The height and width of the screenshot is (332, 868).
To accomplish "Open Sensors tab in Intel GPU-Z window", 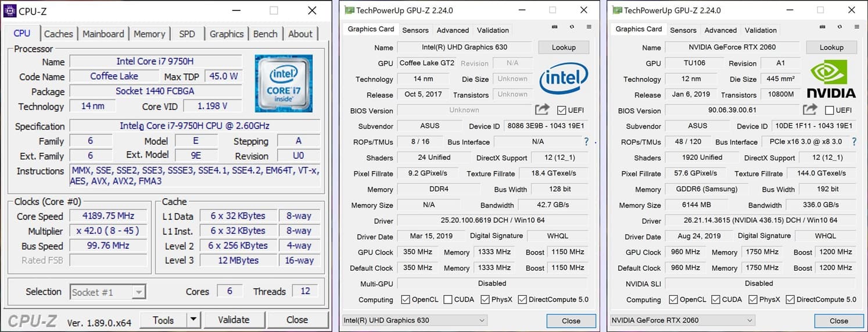I will click(415, 30).
